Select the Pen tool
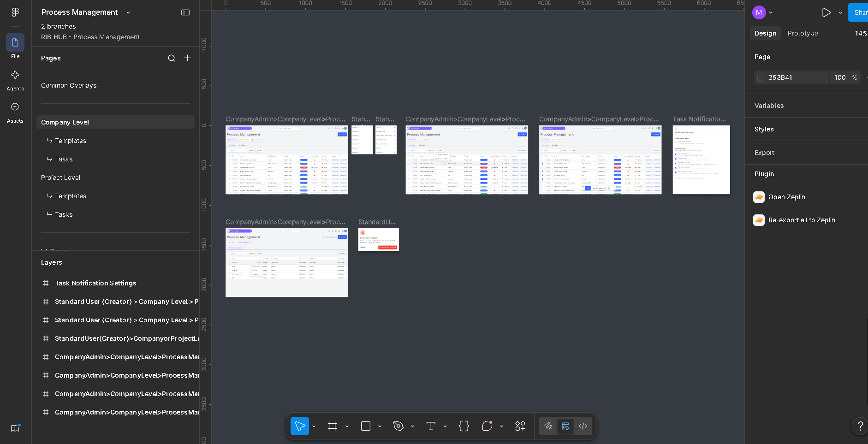Viewport: 868px width, 444px height. point(398,426)
